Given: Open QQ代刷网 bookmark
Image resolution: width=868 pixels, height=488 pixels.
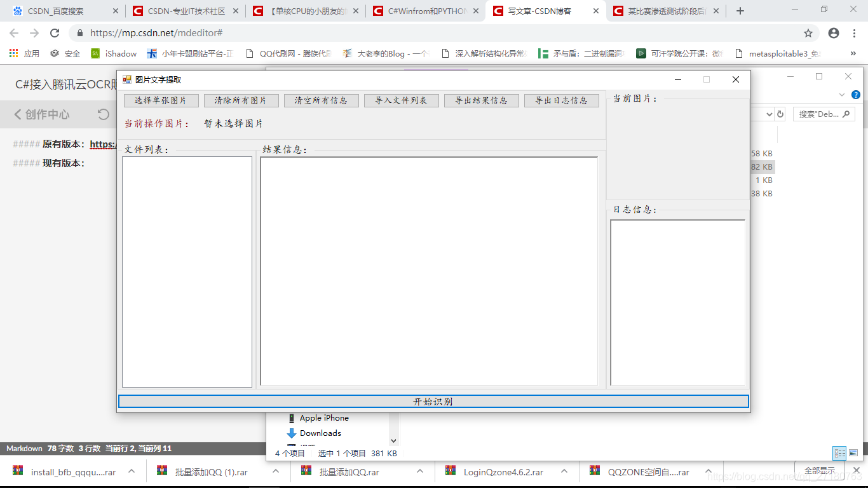Looking at the screenshot, I should 288,54.
